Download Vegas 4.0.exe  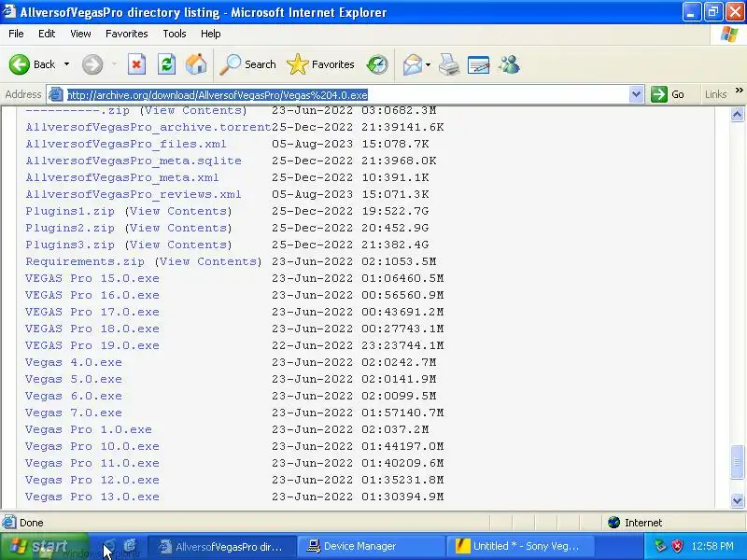click(x=74, y=362)
